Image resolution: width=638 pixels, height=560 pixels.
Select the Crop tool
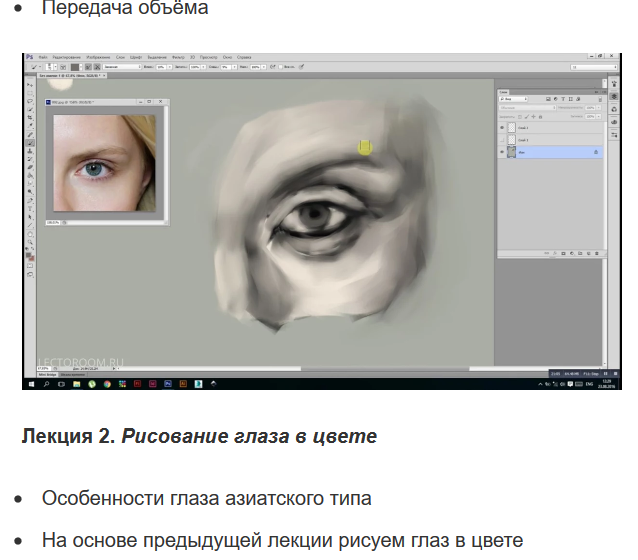pos(30,117)
